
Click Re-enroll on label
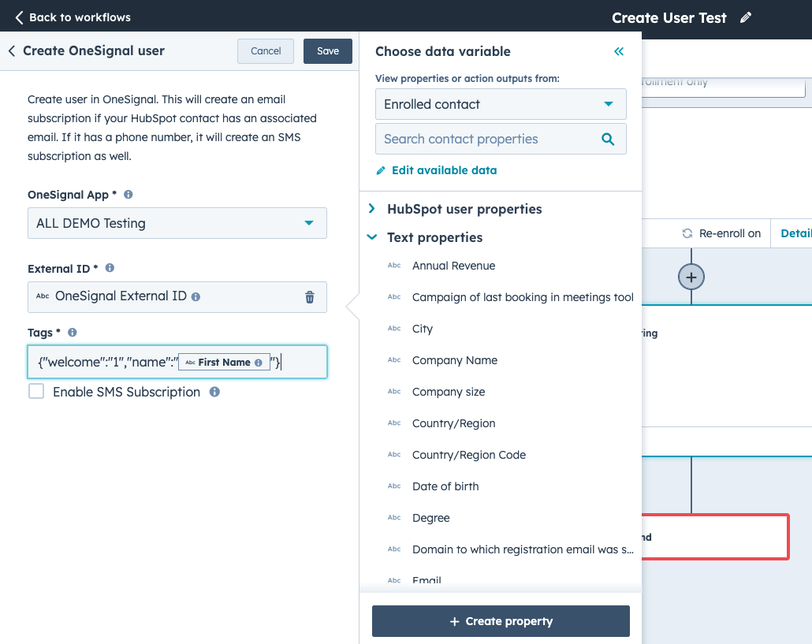click(x=730, y=233)
